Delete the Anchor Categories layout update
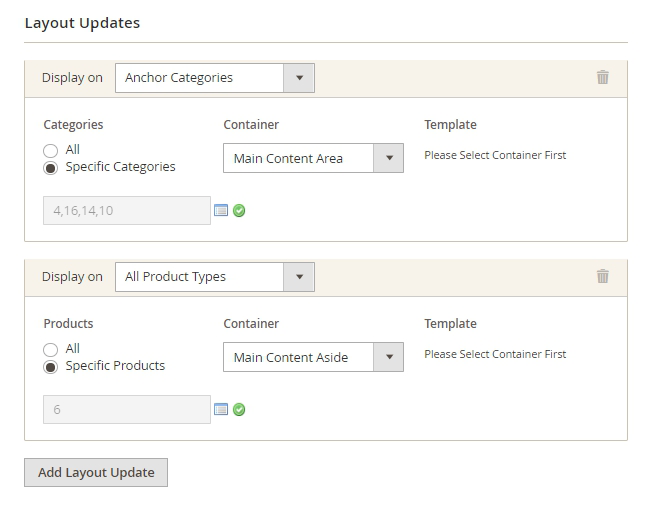The width and height of the screenshot is (649, 508). click(x=603, y=77)
